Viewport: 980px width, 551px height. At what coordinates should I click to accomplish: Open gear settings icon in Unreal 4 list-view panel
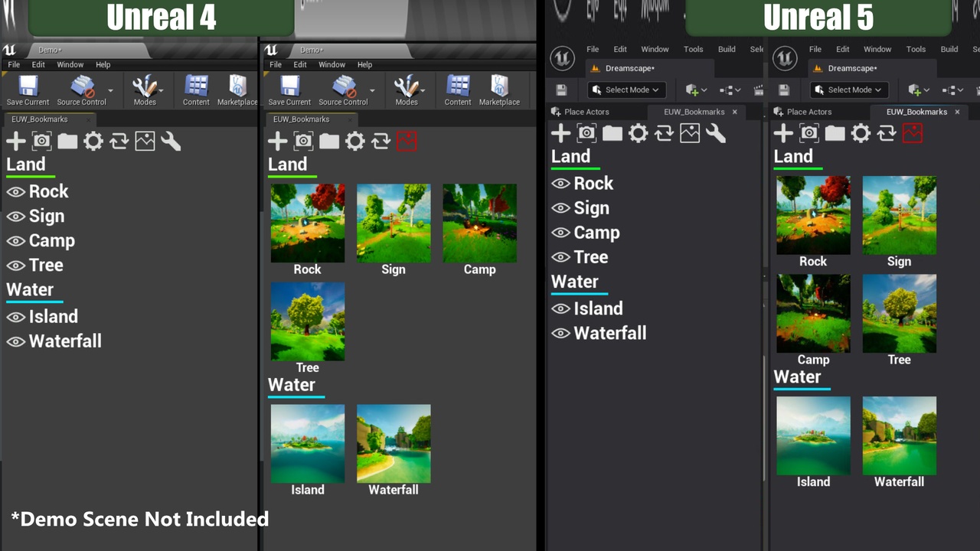[x=93, y=141]
